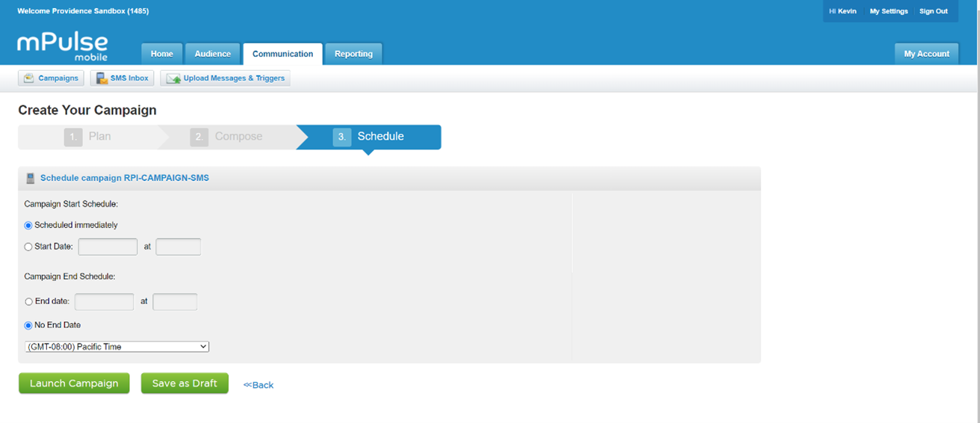This screenshot has height=423, width=980.
Task: Click Save as Draft button
Action: pos(184,383)
